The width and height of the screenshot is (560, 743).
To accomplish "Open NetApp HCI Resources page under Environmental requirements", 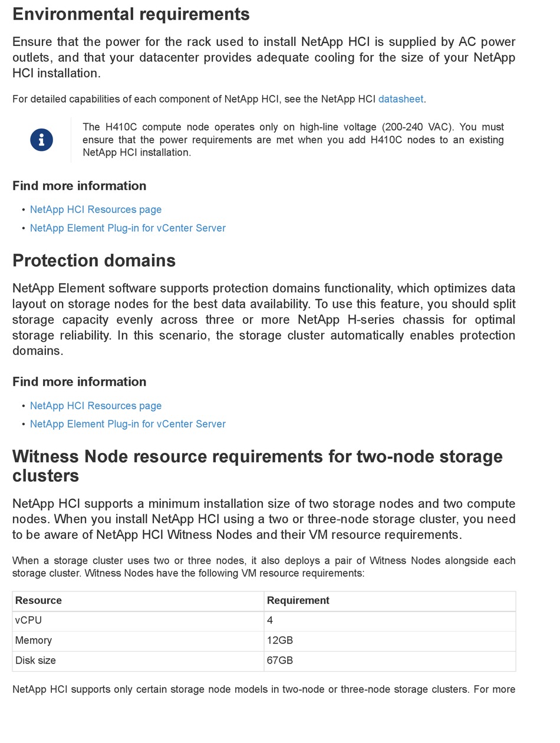I will click(x=95, y=209).
